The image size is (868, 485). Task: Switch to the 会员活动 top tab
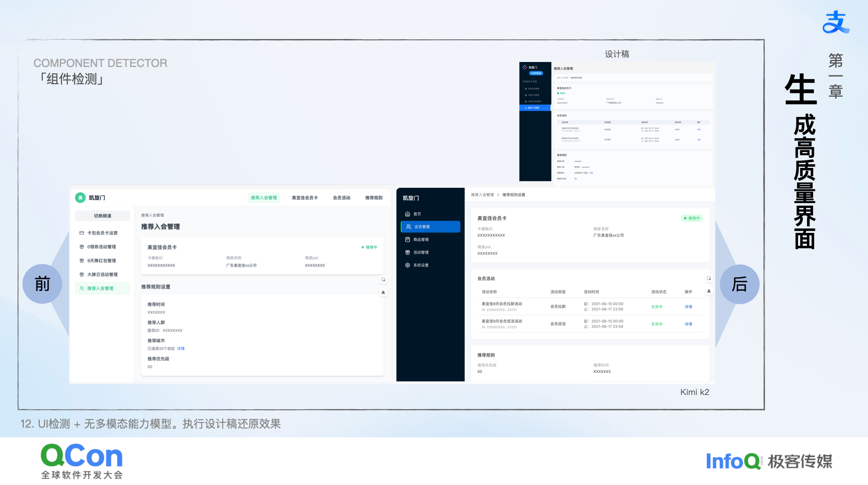click(342, 198)
